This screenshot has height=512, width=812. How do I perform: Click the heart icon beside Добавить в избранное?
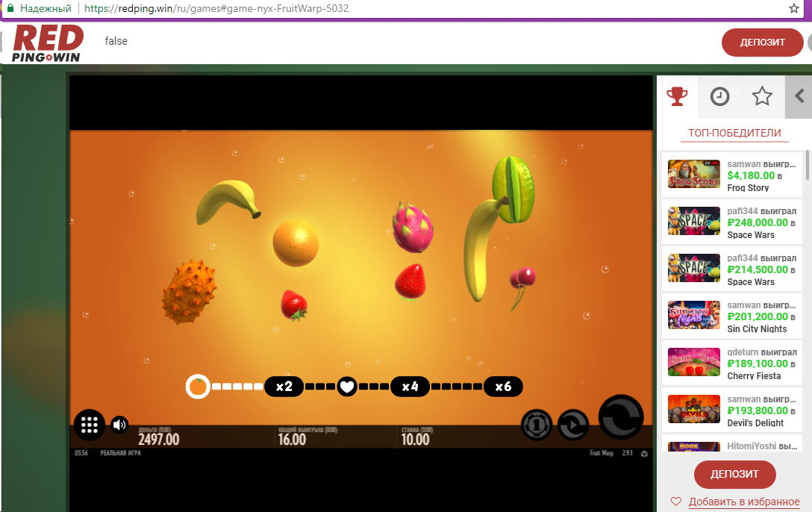[676, 502]
